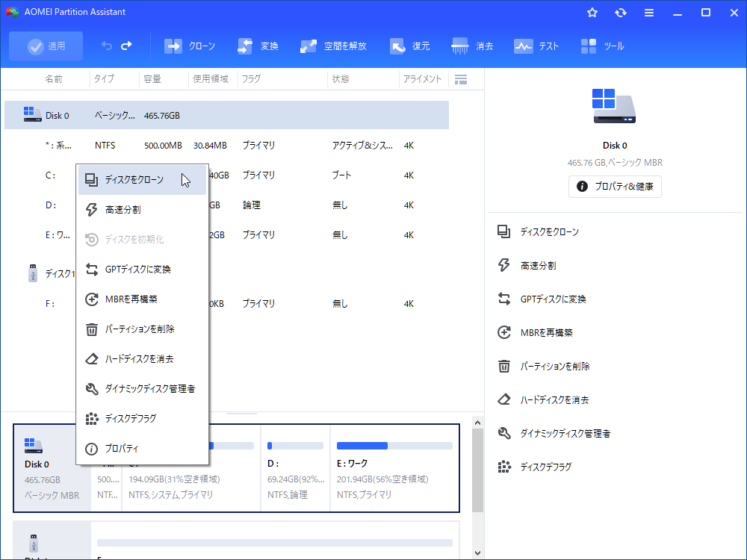This screenshot has width=747, height=560.
Task: Select Disk 0 label in disk map
Action: coord(37,464)
